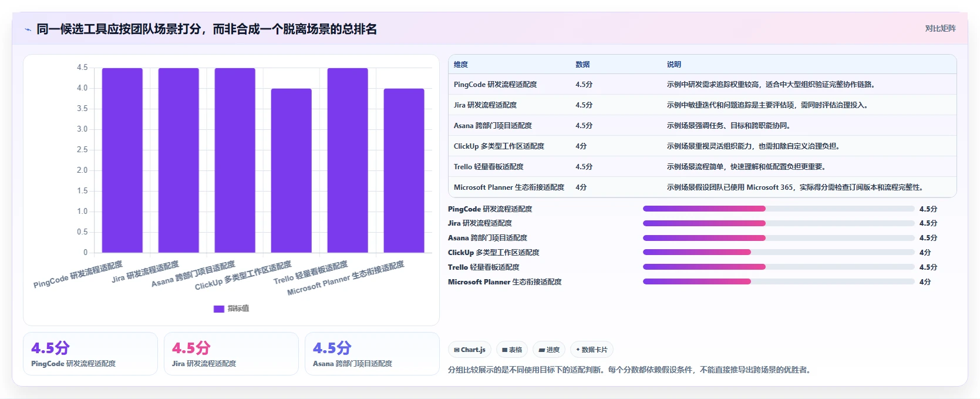Click the Asana 跨部门项目适配度 progress bar
The width and height of the screenshot is (980, 399).
[779, 238]
